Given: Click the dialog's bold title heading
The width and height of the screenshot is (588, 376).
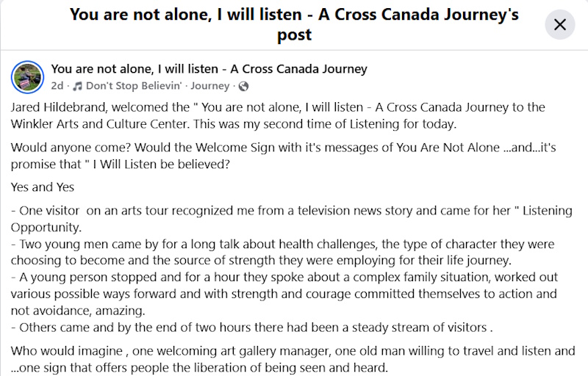Looking at the screenshot, I should click(295, 24).
